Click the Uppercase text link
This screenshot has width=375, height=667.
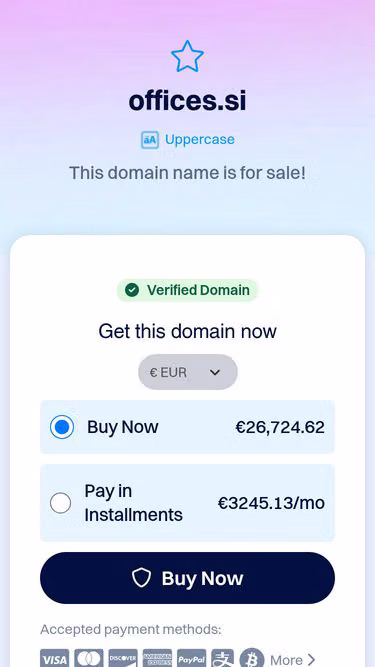(x=200, y=140)
